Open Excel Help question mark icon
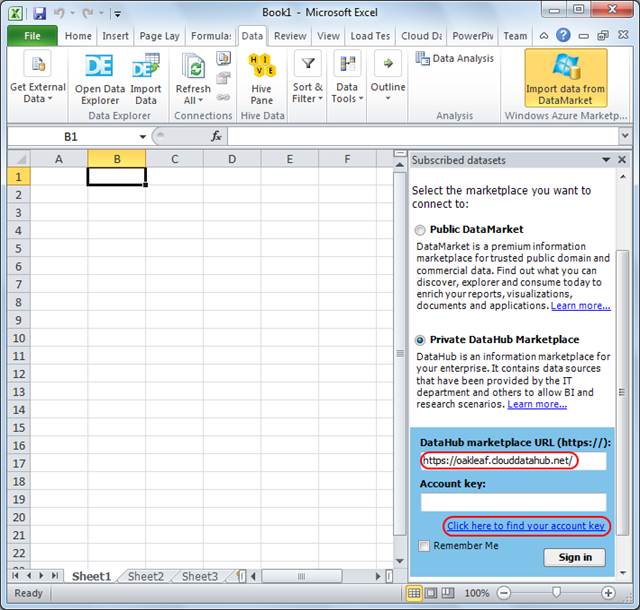Screen dimensions: 640x610 tap(563, 36)
